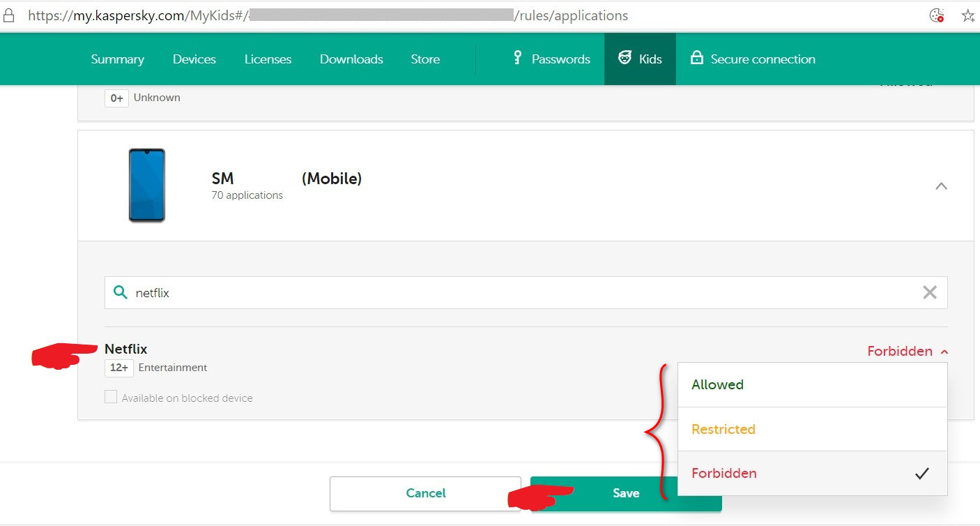Click the SM (Mobile) device title
Viewport: 980px width, 526px height.
click(286, 179)
